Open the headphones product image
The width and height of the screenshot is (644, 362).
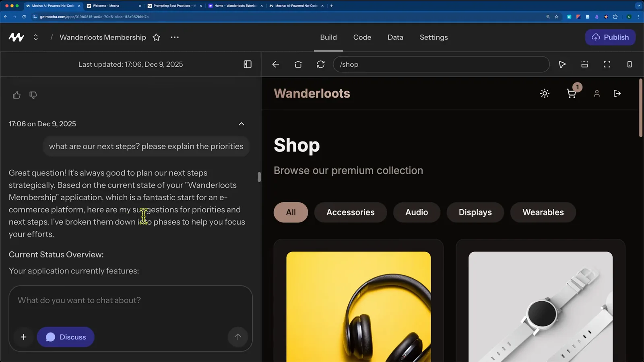pyautogui.click(x=359, y=306)
